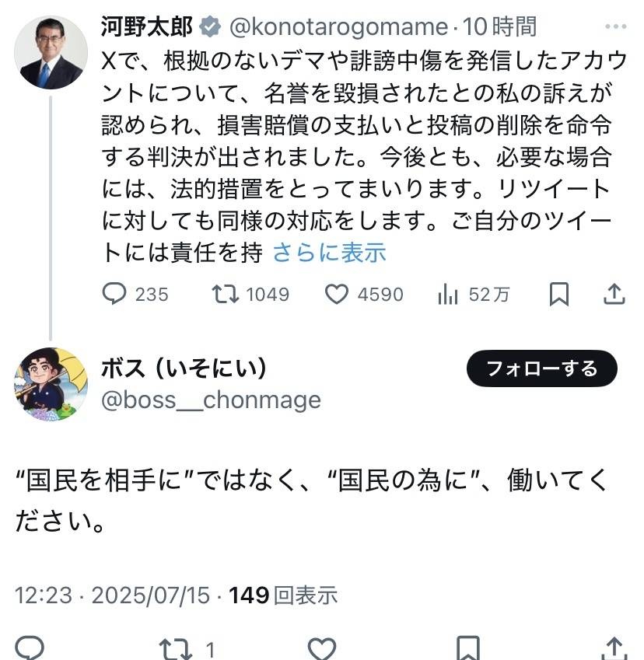The height and width of the screenshot is (660, 644).
Task: Follow ボス (いそにい) with フォローする button
Action: (541, 368)
